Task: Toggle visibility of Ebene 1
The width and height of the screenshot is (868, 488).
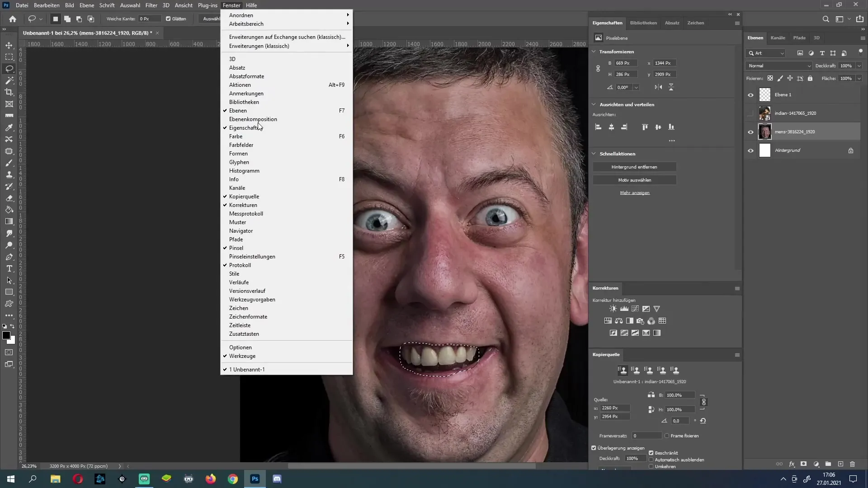Action: click(750, 94)
